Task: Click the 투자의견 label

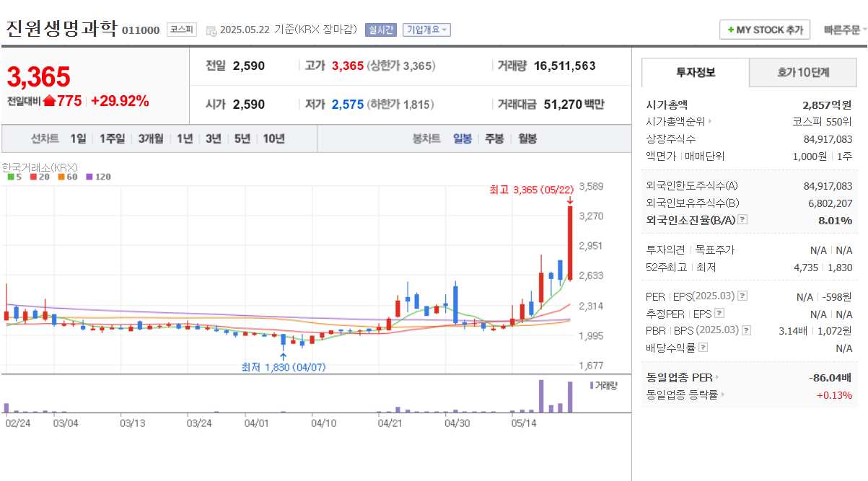Action: pyautogui.click(x=666, y=250)
